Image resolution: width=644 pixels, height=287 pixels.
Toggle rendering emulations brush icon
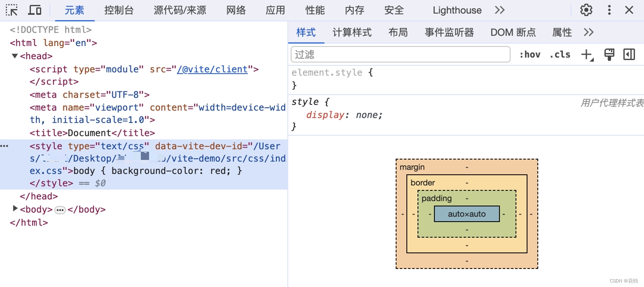pos(609,54)
